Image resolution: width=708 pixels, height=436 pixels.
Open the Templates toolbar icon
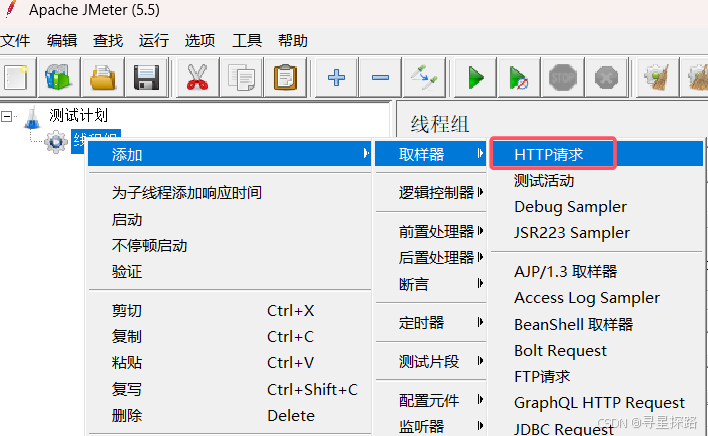pyautogui.click(x=59, y=78)
